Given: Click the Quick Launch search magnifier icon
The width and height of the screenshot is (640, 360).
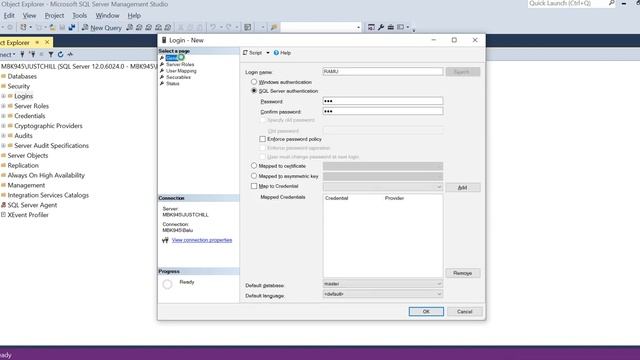Looking at the screenshot, I should coord(611,3).
